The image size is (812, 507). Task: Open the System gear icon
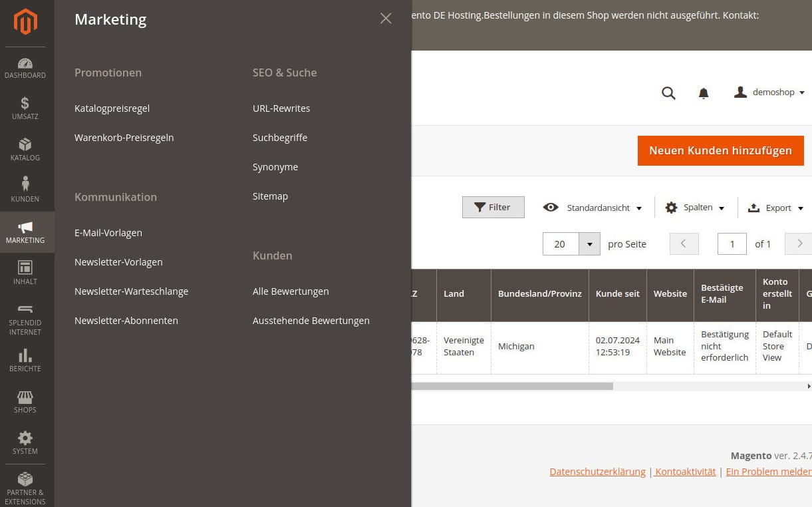(x=25, y=438)
